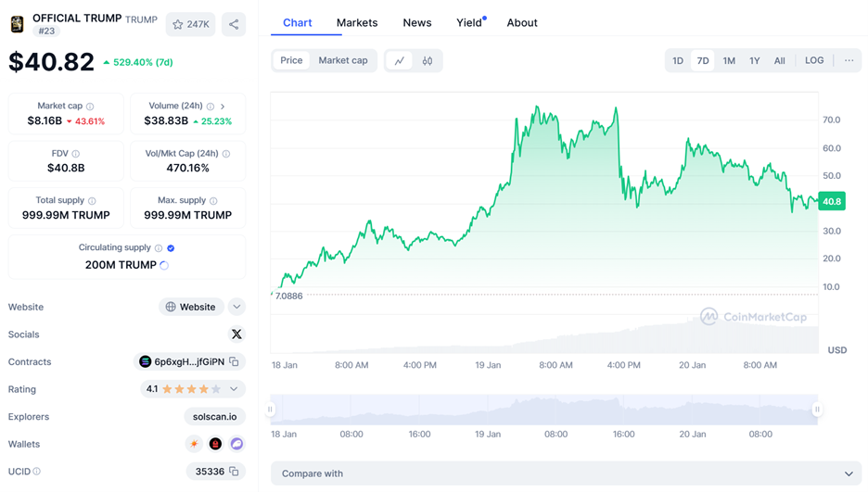Image resolution: width=868 pixels, height=492 pixels.
Task: Show Total supply info icon
Action: (x=92, y=201)
